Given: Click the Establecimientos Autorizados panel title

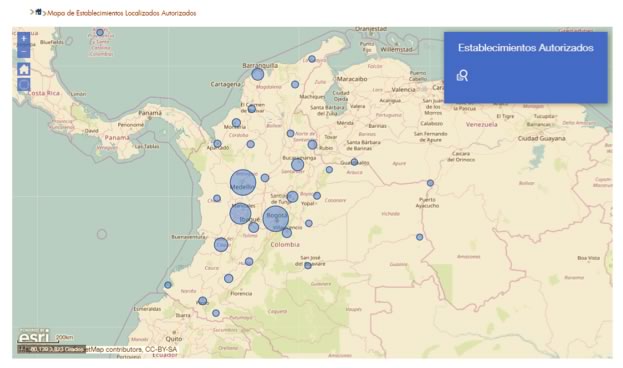Looking at the screenshot, I should [x=525, y=48].
